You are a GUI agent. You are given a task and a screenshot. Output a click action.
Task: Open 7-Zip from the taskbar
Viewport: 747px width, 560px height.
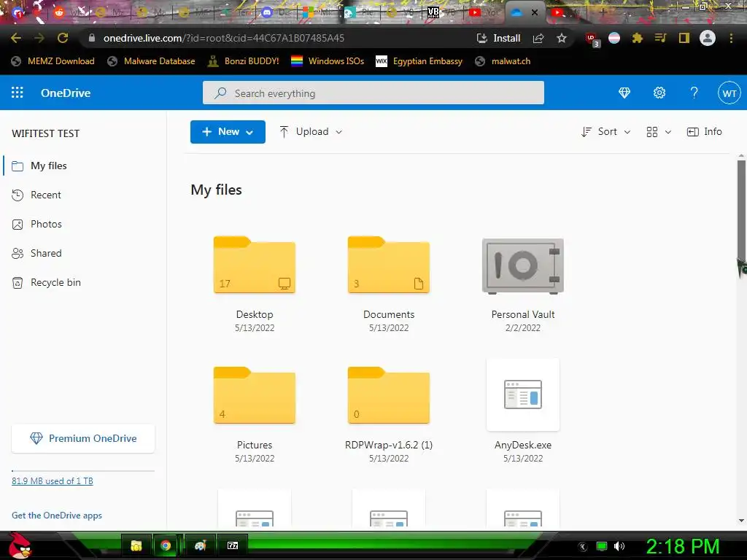233,545
